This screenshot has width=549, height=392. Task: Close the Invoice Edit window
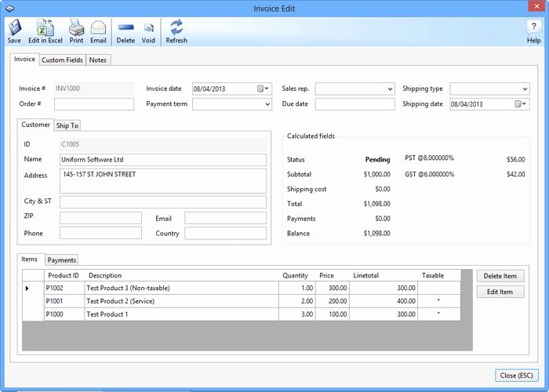click(537, 6)
